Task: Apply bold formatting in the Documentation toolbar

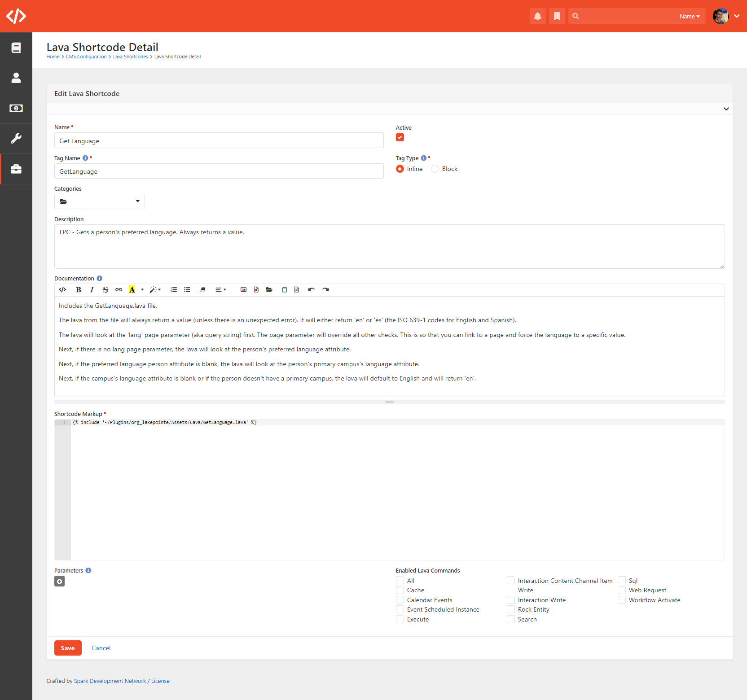Action: point(79,290)
